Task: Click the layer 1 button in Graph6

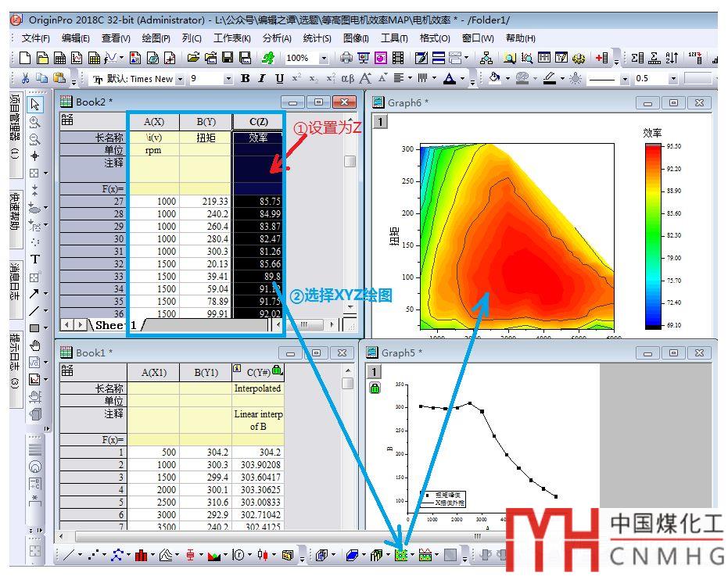Action: point(379,121)
